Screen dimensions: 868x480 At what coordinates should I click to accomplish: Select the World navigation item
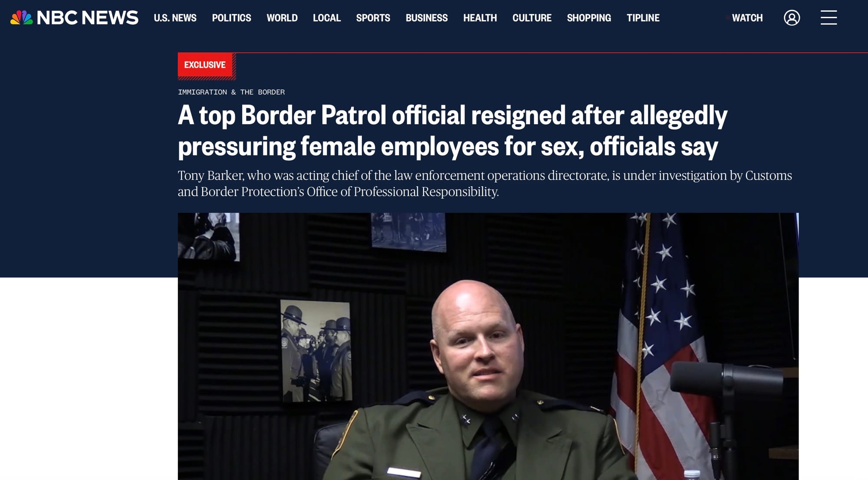pos(282,18)
